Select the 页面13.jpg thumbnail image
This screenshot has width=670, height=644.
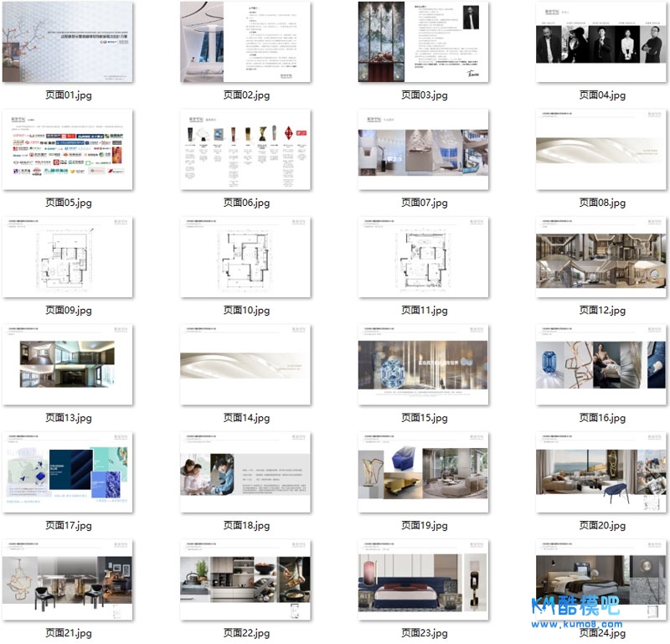pyautogui.click(x=68, y=364)
